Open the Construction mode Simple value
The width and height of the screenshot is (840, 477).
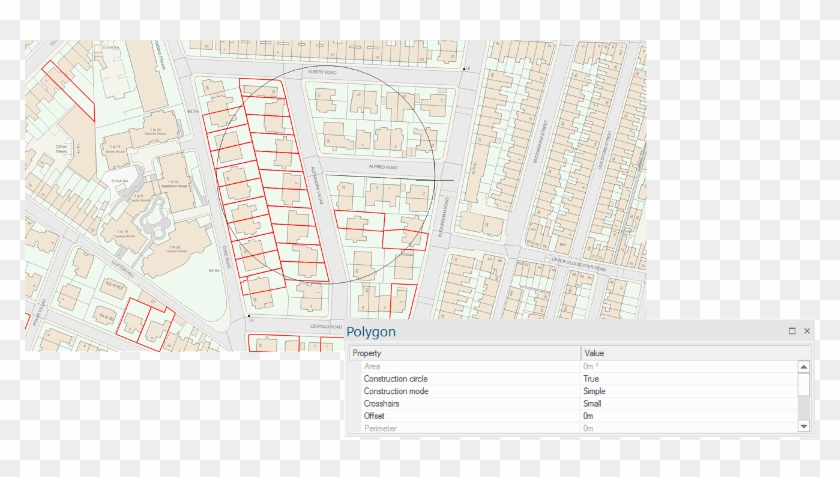click(x=593, y=391)
